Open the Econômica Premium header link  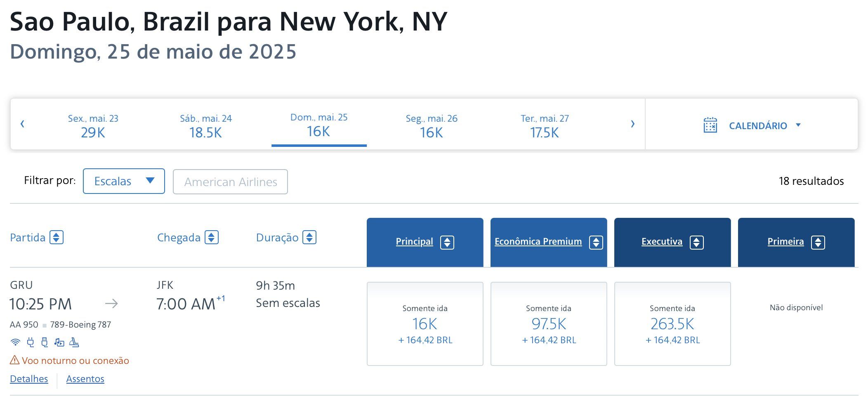(538, 242)
